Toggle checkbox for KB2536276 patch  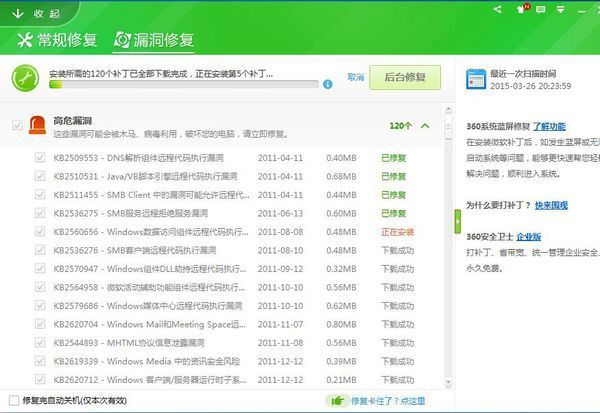(40, 250)
